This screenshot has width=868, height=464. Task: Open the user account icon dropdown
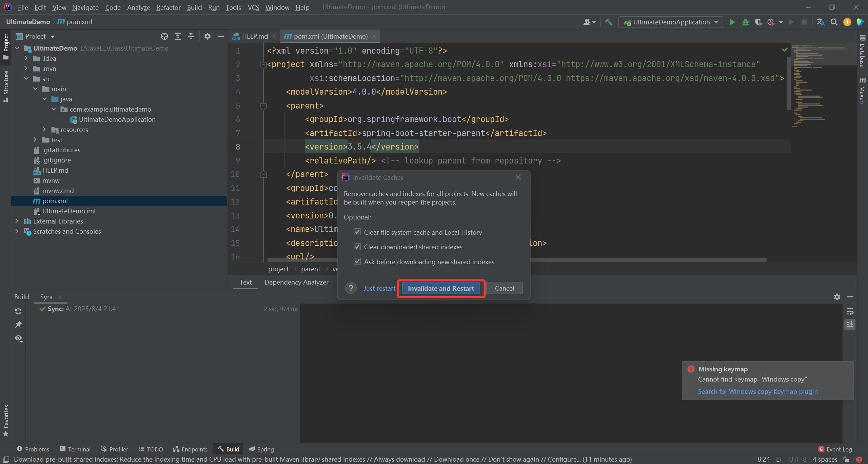click(x=589, y=22)
